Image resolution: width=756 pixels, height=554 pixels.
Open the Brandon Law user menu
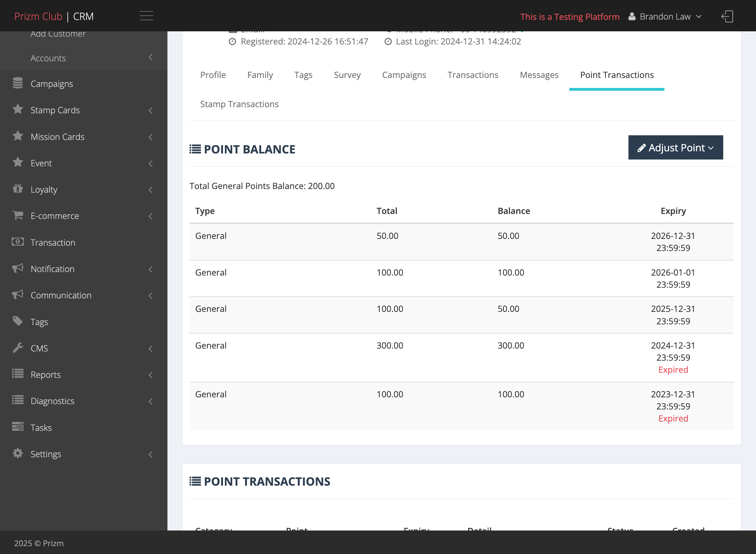[665, 17]
